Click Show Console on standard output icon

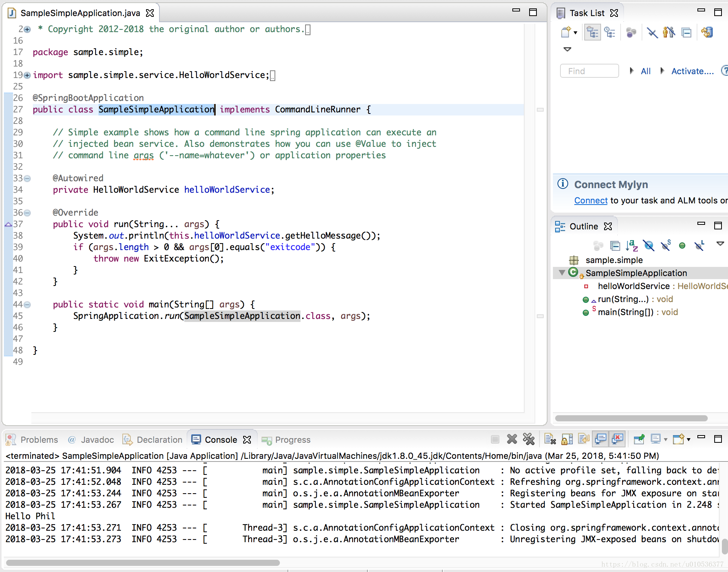(601, 439)
